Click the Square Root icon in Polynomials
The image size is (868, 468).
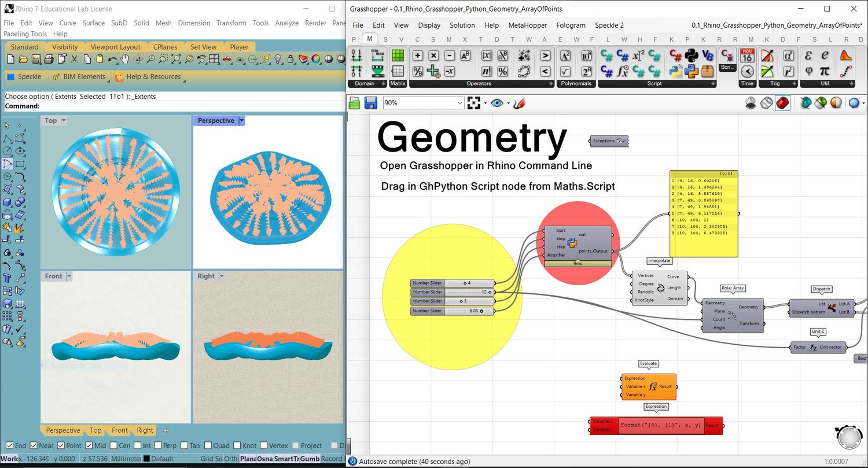point(566,71)
